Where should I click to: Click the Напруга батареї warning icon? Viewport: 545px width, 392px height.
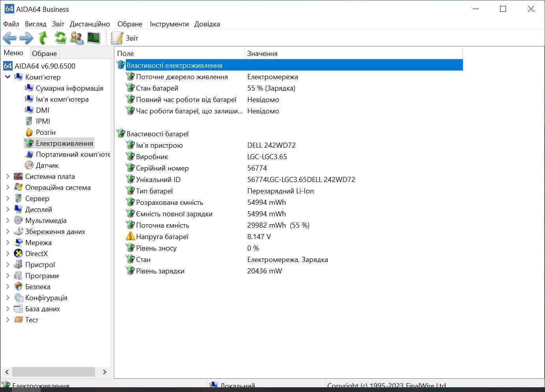coord(130,236)
